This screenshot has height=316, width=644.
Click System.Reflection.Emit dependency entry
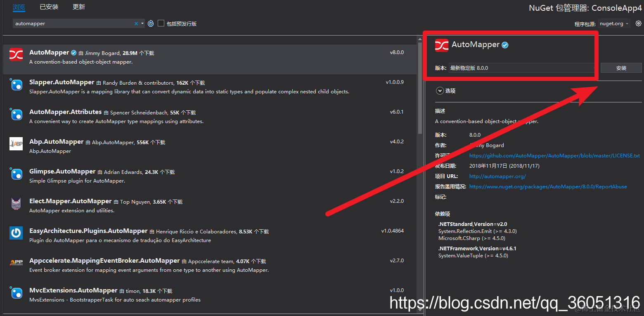tap(478, 231)
